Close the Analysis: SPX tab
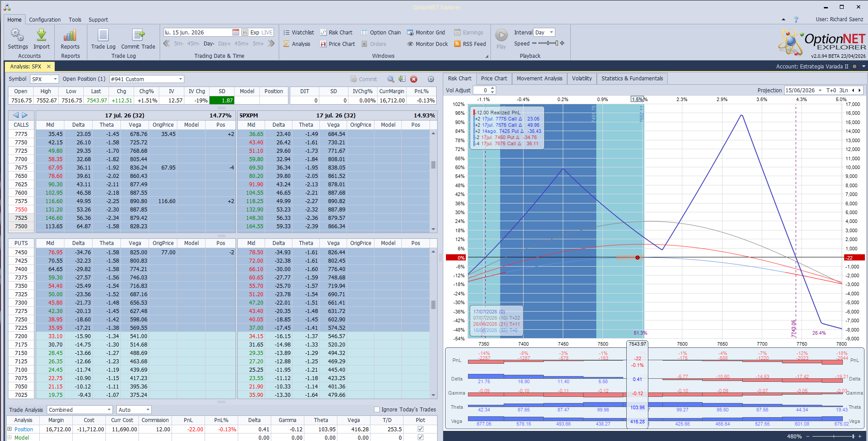This screenshot has width=868, height=441. (x=49, y=66)
